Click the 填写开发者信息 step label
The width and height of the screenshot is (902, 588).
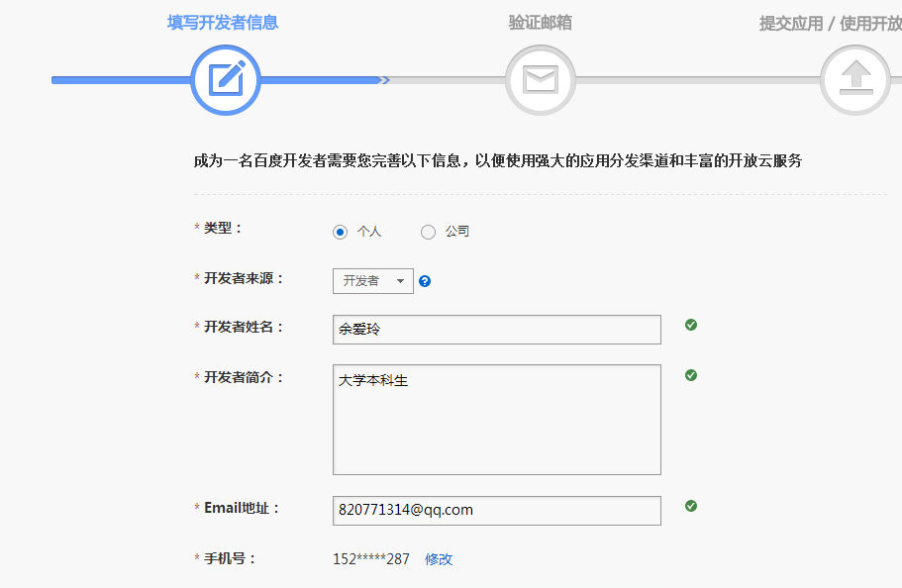point(223,23)
